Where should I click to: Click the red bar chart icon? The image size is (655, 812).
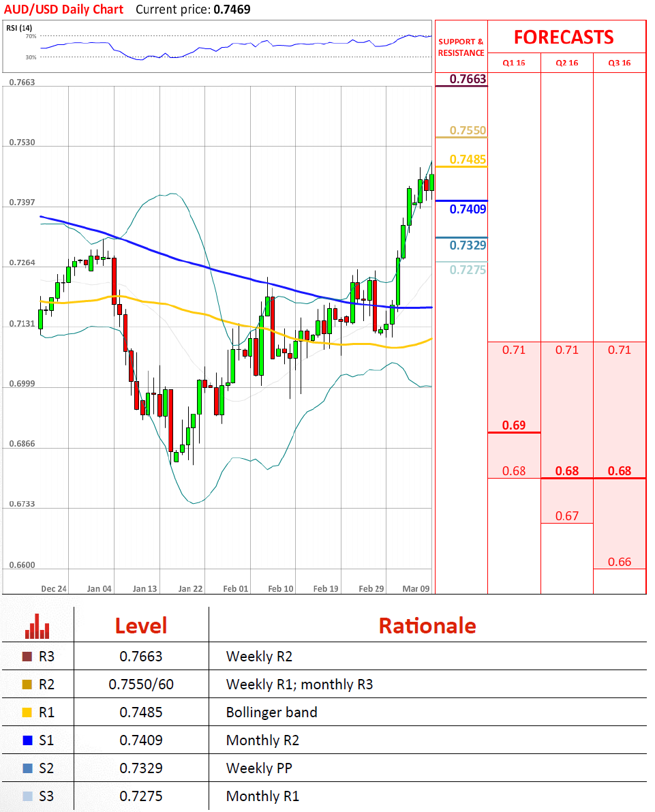(37, 626)
